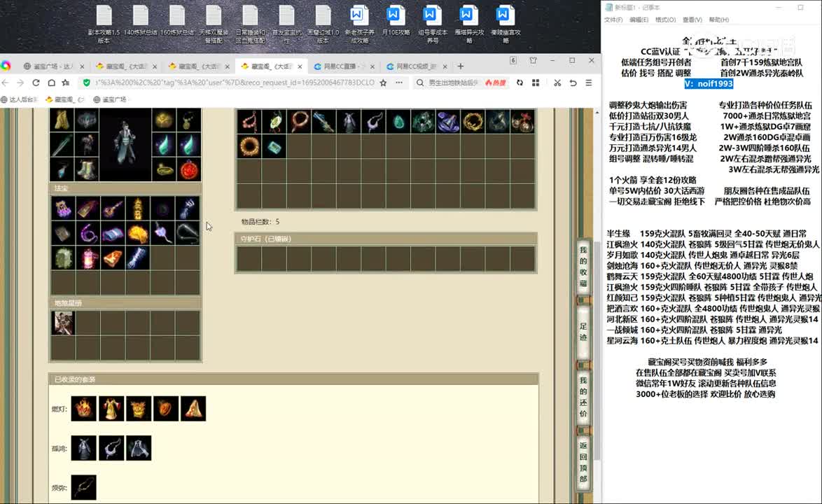Click the Notepad line starting with 半生缘
822x504 pixels.
tap(706, 234)
